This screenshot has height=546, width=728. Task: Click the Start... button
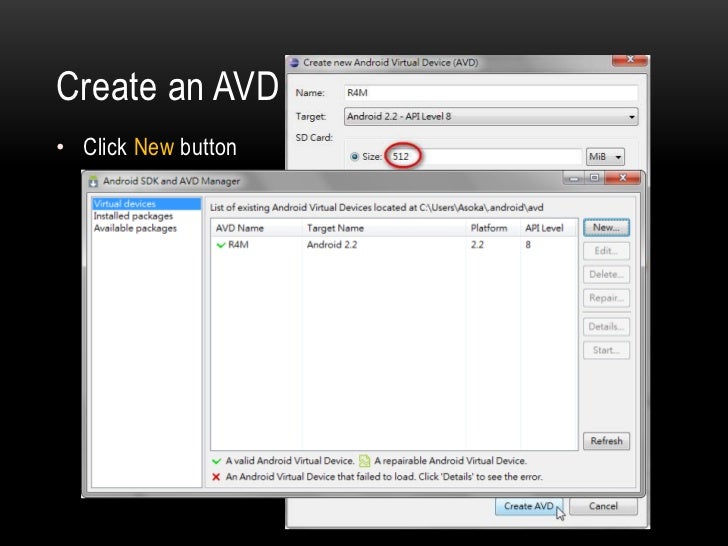pos(606,350)
